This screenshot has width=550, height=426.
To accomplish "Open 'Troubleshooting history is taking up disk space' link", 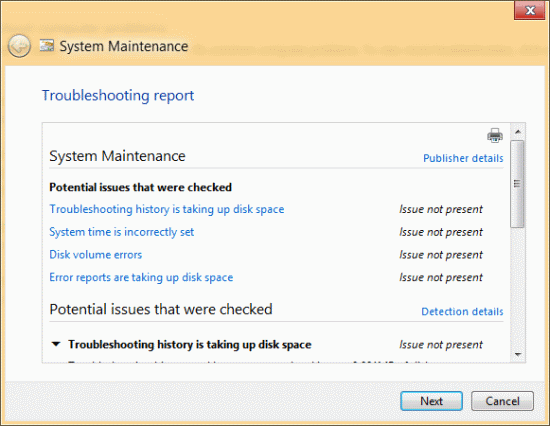I will point(167,209).
